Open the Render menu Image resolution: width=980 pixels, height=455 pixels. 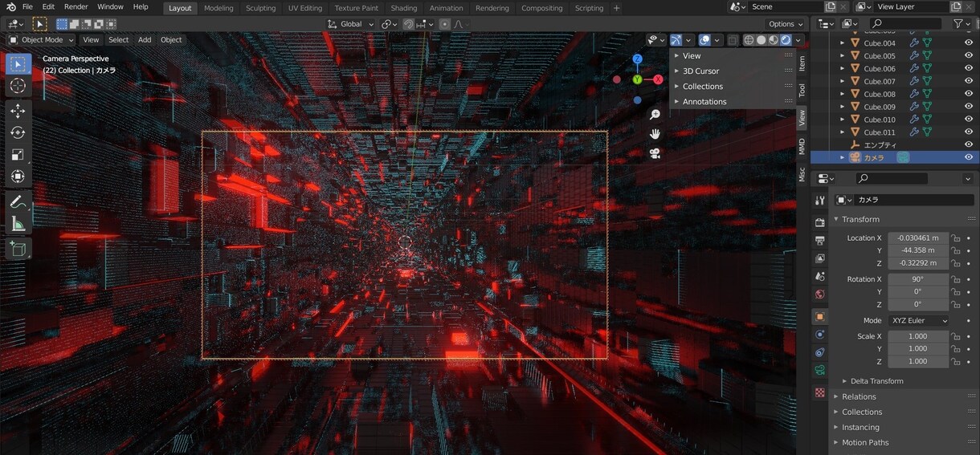(76, 7)
